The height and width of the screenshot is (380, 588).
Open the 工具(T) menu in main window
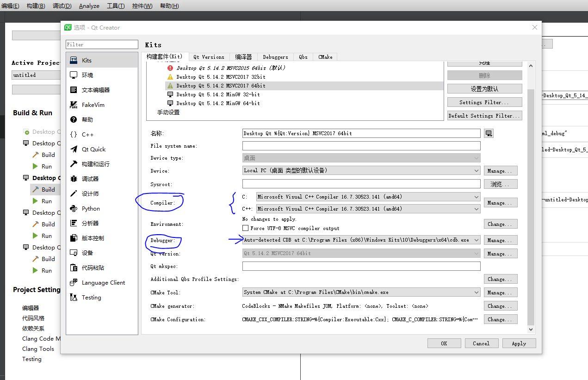tap(116, 6)
